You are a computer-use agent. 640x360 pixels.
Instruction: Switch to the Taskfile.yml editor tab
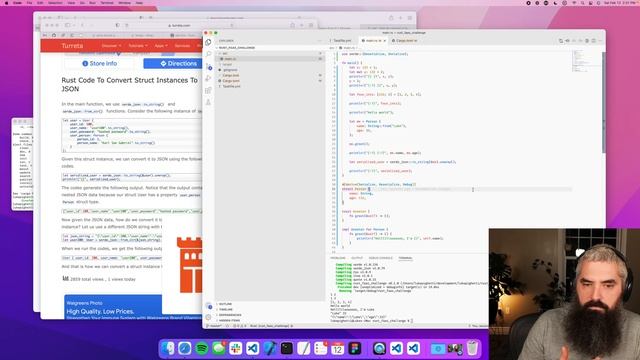point(342,41)
